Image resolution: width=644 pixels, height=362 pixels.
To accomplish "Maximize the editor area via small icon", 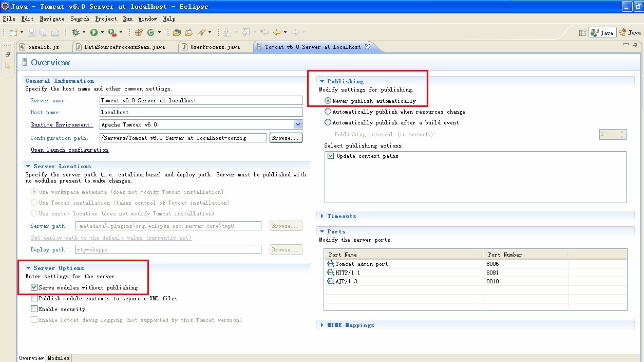I will (636, 46).
